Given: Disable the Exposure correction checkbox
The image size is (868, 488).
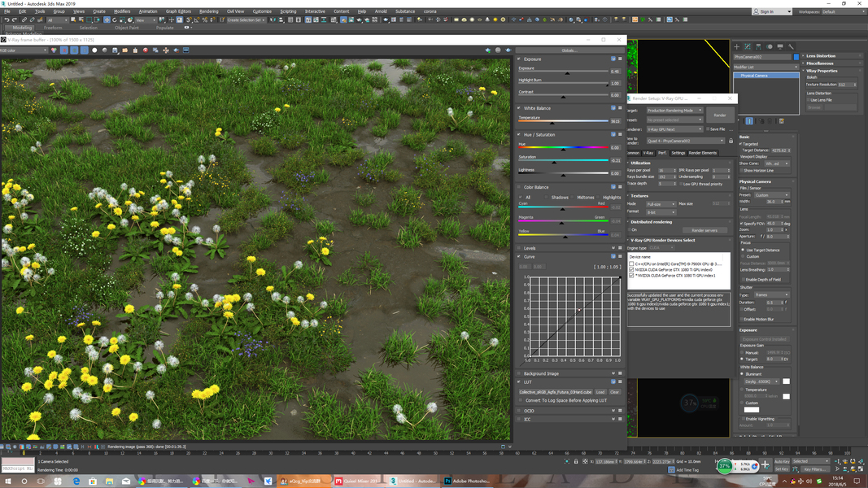Looking at the screenshot, I should [x=519, y=59].
